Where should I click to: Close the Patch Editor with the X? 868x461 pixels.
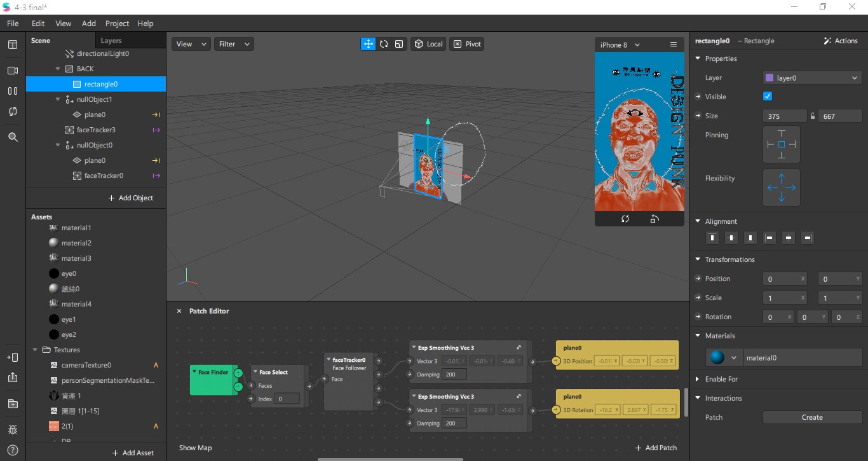179,311
